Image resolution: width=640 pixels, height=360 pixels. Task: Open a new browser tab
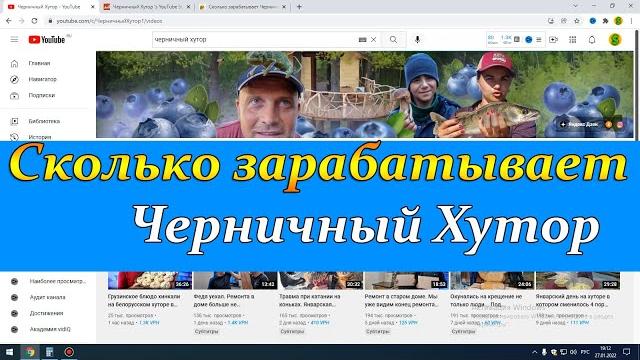point(299,7)
